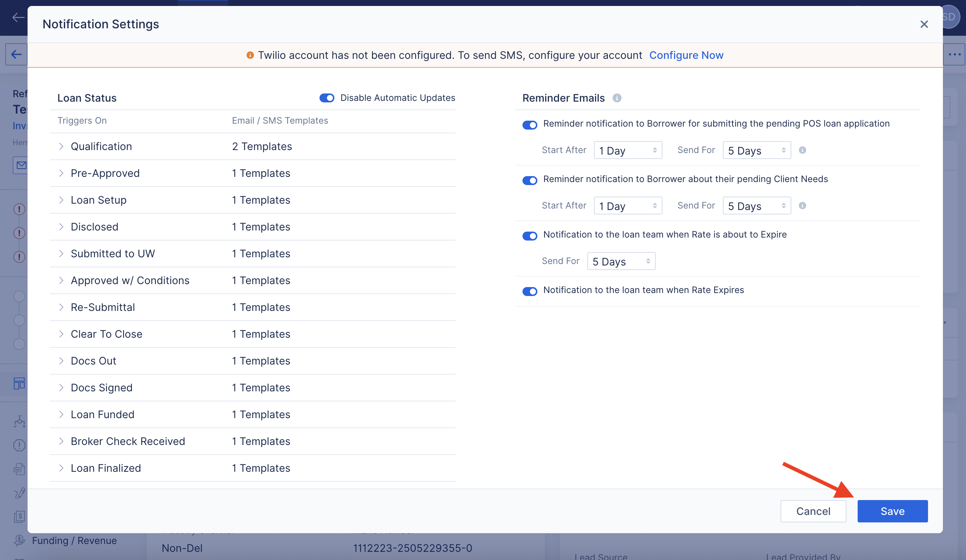Toggle Disable Automatic Updates switch

327,98
